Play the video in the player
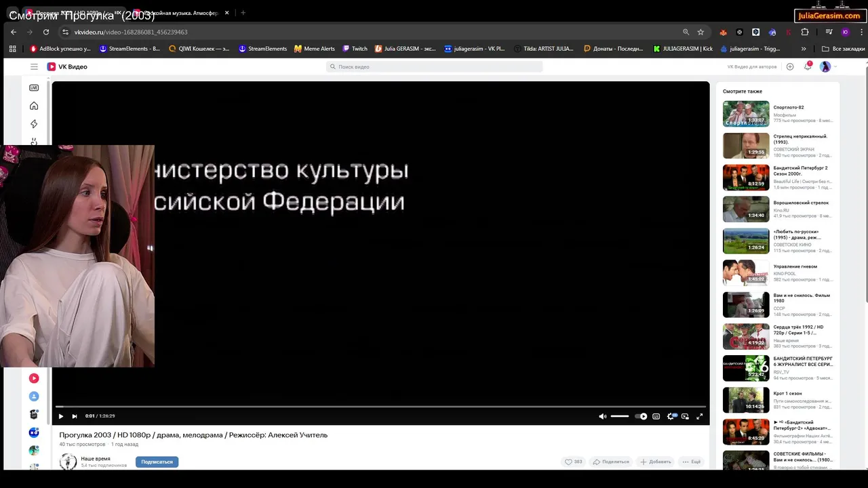The width and height of the screenshot is (868, 488). (x=60, y=416)
